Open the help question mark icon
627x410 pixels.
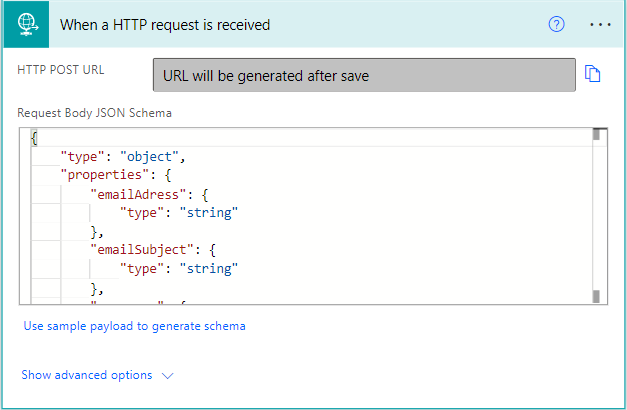(557, 24)
